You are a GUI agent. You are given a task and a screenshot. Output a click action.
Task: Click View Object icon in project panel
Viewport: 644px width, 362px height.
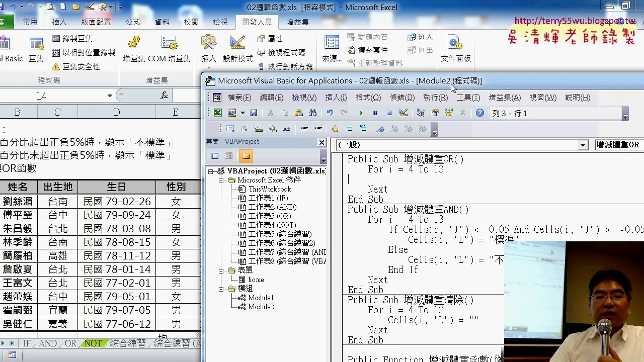tap(229, 156)
